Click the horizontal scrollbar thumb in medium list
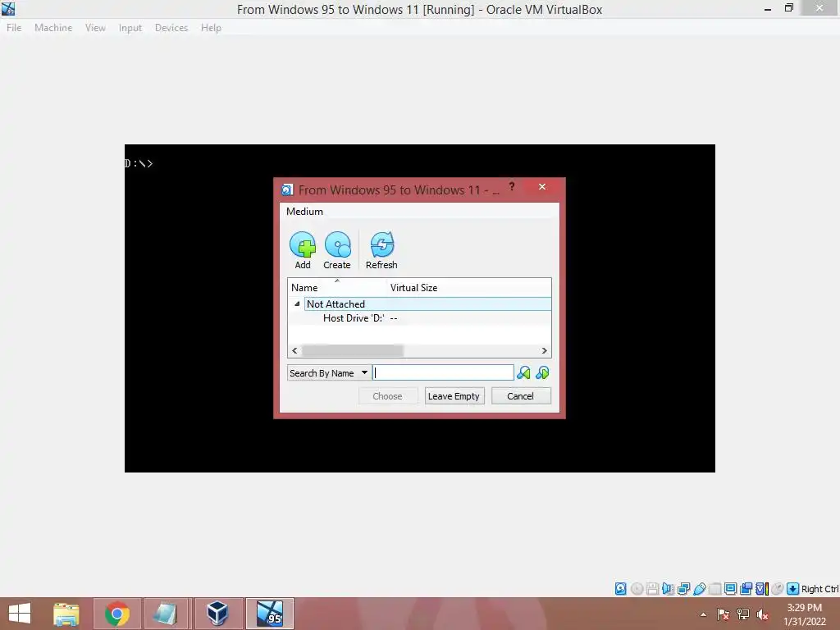The height and width of the screenshot is (630, 840). pyautogui.click(x=353, y=351)
